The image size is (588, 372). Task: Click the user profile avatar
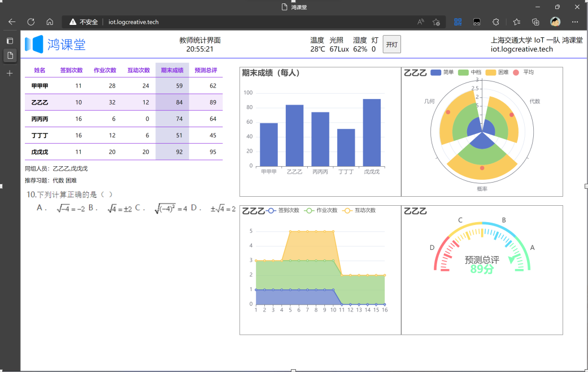coord(555,22)
